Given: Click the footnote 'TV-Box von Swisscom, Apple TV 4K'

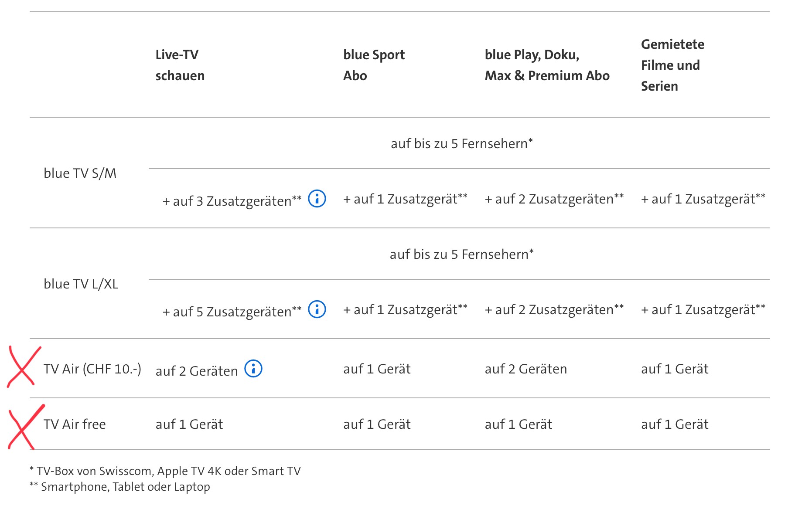Looking at the screenshot, I should [x=165, y=471].
